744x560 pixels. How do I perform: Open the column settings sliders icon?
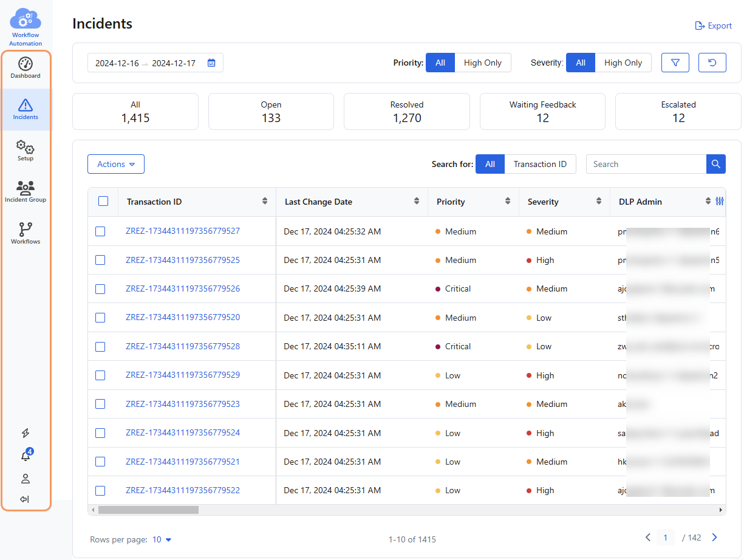[720, 202]
